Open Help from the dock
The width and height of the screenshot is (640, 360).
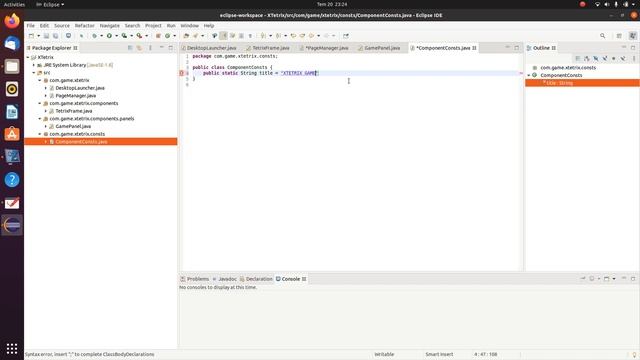click(x=12, y=179)
